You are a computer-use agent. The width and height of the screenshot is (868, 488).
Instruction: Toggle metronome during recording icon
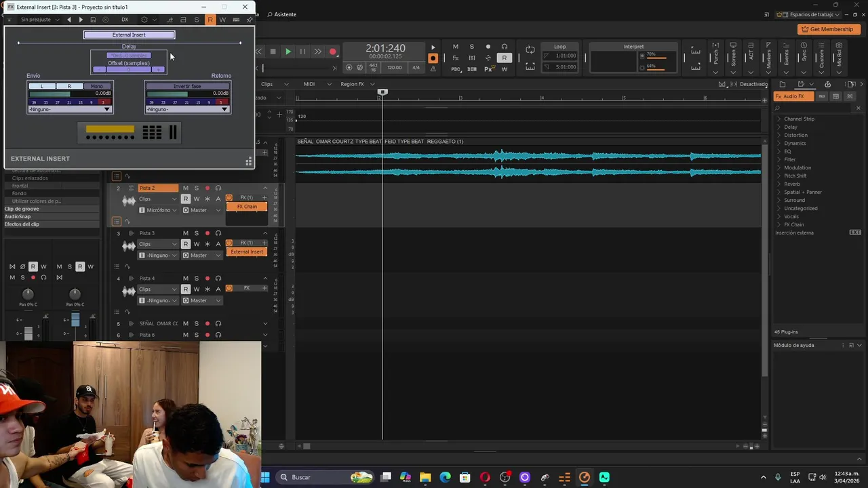tap(433, 58)
